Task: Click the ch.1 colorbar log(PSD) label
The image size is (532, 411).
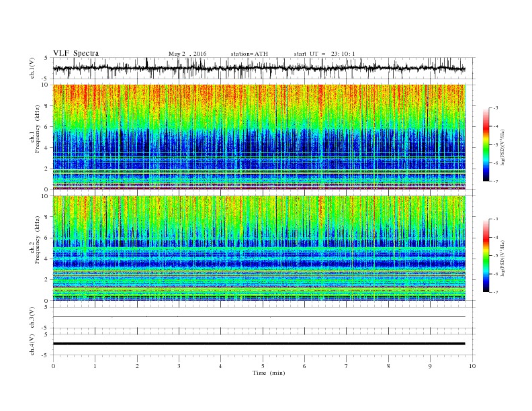Action: 503,147
